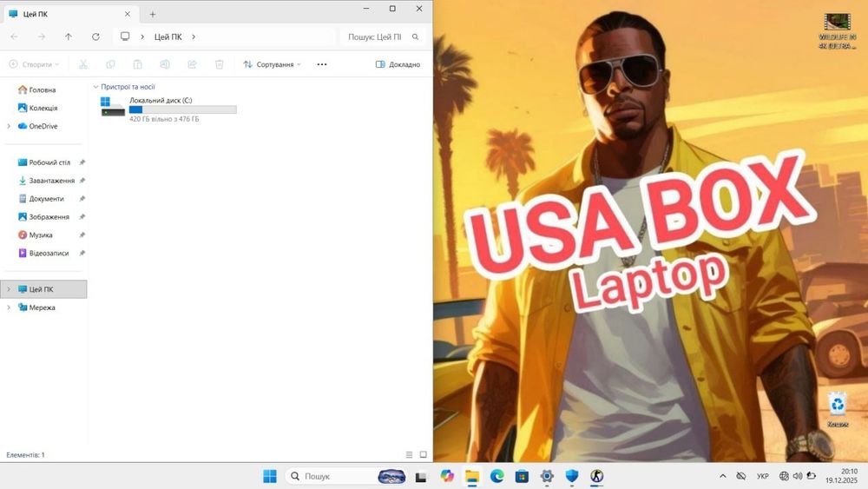Select the Цей ПК window tab

(x=69, y=14)
